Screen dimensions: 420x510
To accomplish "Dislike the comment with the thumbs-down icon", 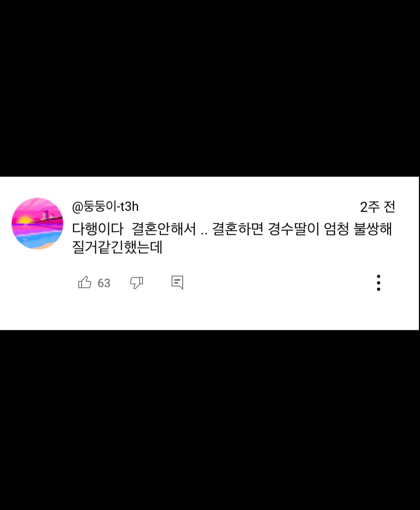I will pyautogui.click(x=136, y=282).
